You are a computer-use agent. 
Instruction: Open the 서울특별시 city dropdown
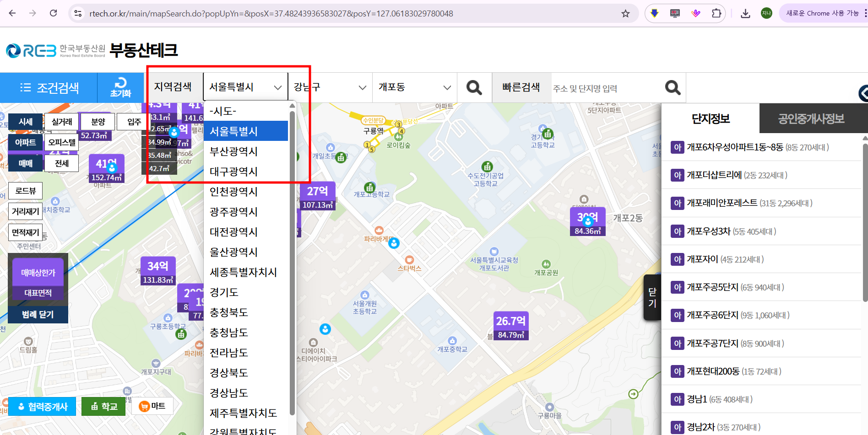coord(245,87)
